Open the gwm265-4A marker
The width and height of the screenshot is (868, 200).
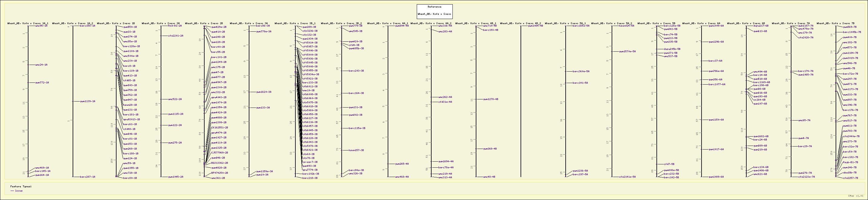[402, 164]
